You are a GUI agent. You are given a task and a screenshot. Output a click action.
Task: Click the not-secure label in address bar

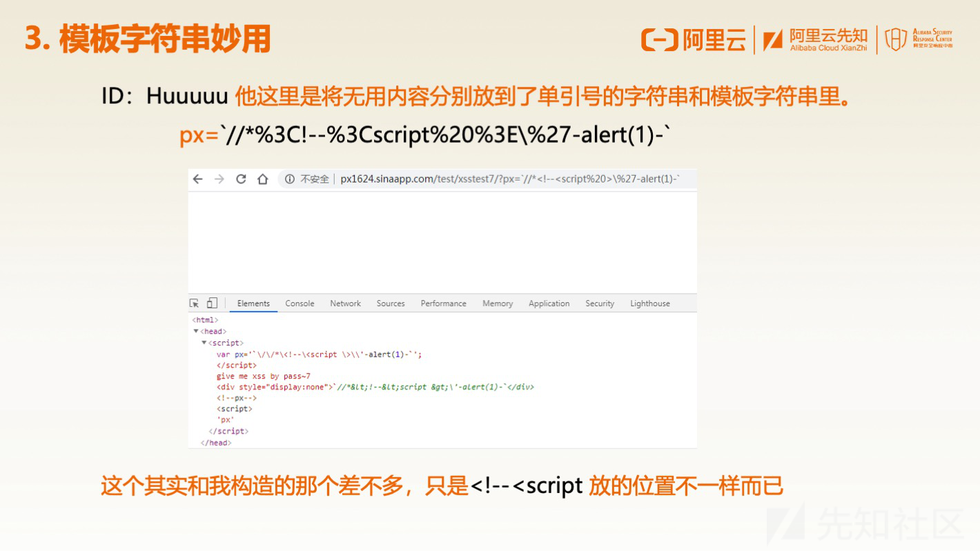[315, 179]
